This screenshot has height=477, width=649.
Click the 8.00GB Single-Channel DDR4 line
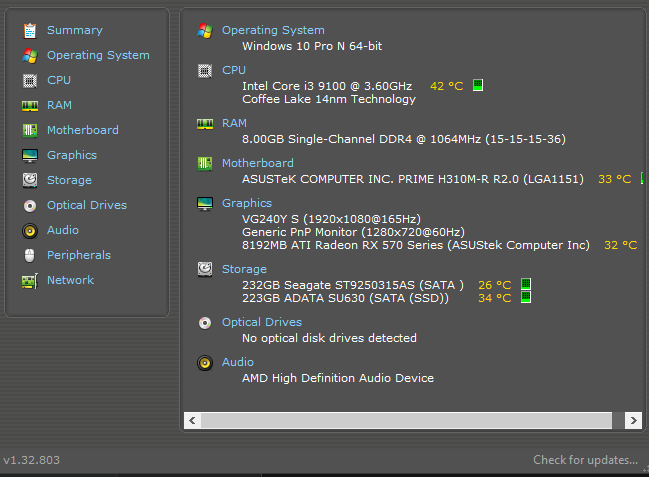tap(404, 139)
